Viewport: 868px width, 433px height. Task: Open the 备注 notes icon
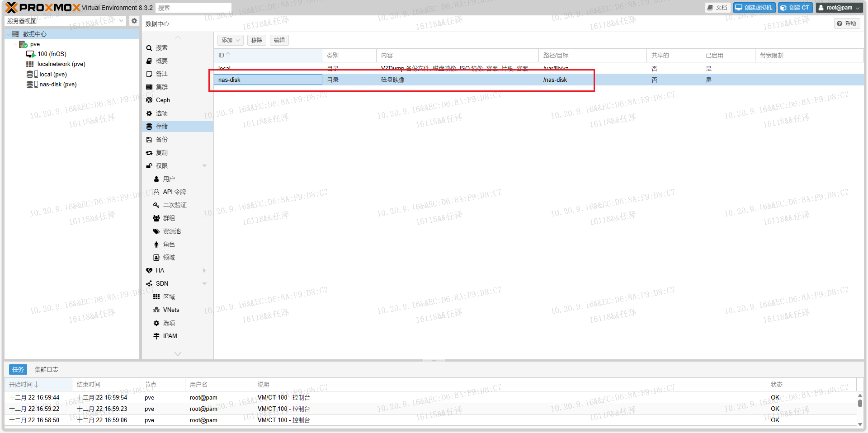click(x=149, y=74)
